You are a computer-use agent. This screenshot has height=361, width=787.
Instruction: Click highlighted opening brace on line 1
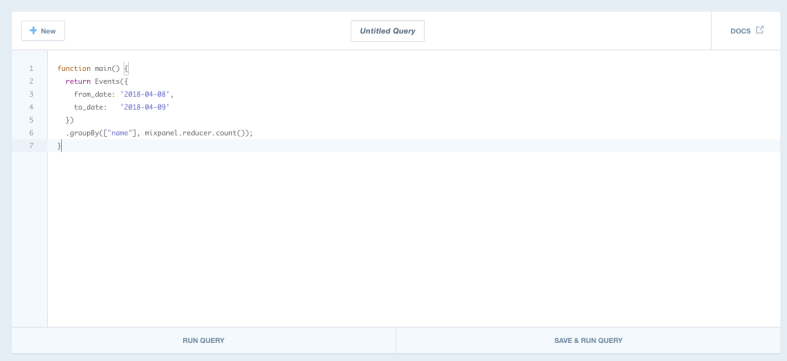(x=126, y=68)
